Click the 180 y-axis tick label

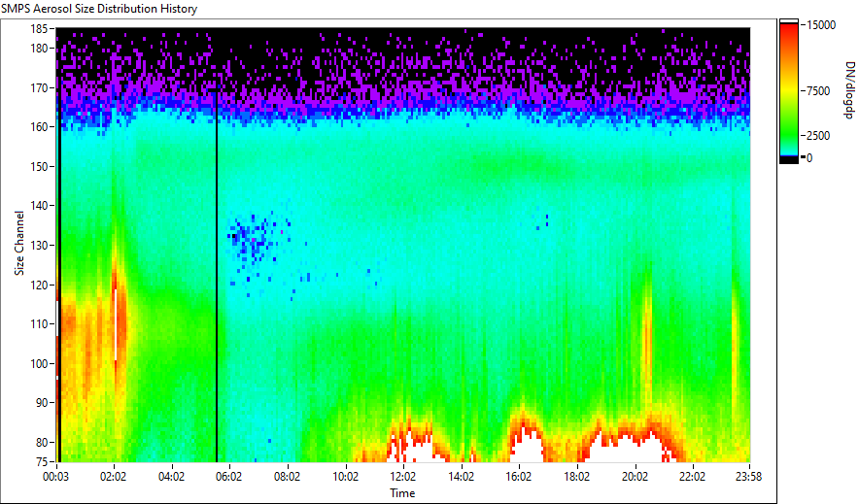pos(38,49)
